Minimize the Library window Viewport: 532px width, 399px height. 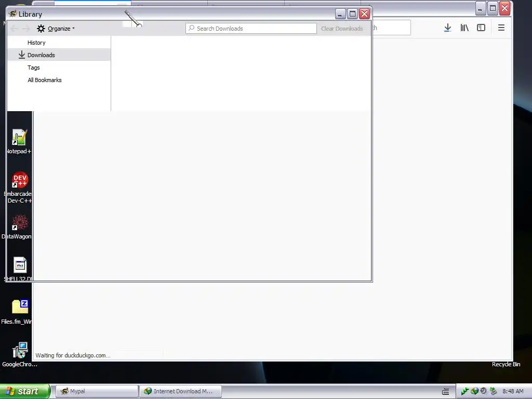click(x=340, y=14)
